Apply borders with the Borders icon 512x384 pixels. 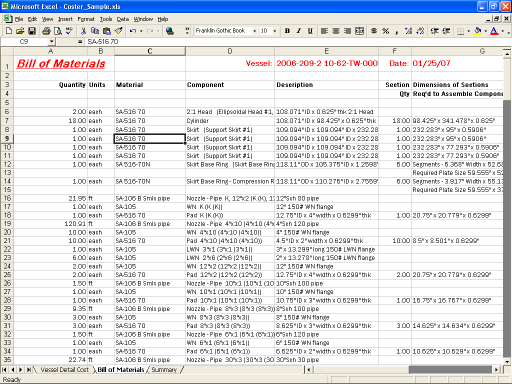point(460,31)
